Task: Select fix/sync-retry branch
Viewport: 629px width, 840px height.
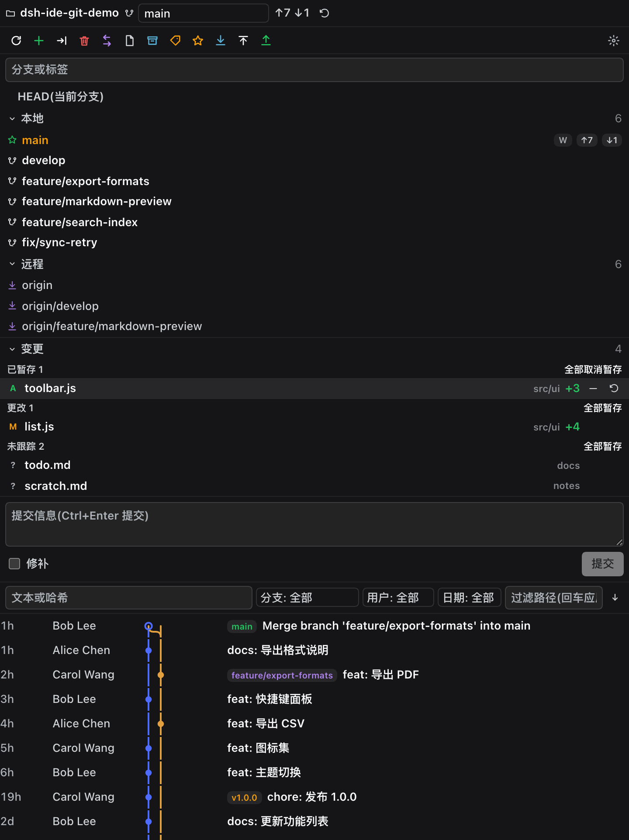Action: pos(314,242)
